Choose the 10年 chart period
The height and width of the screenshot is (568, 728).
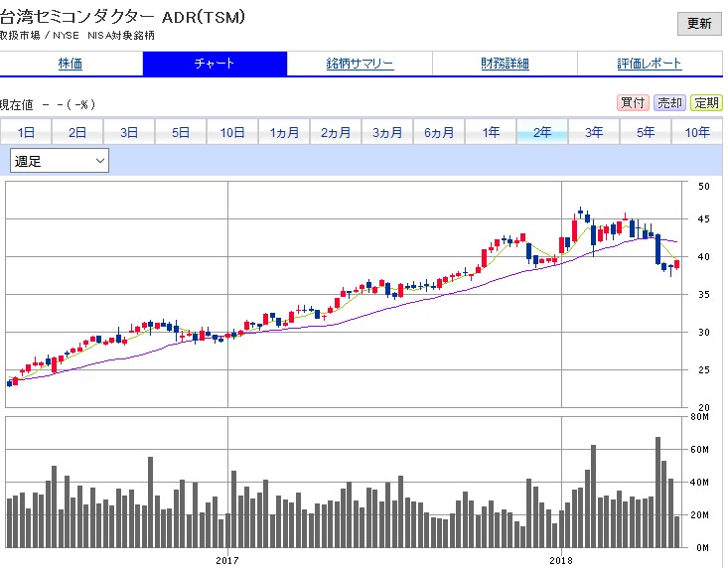coord(697,132)
